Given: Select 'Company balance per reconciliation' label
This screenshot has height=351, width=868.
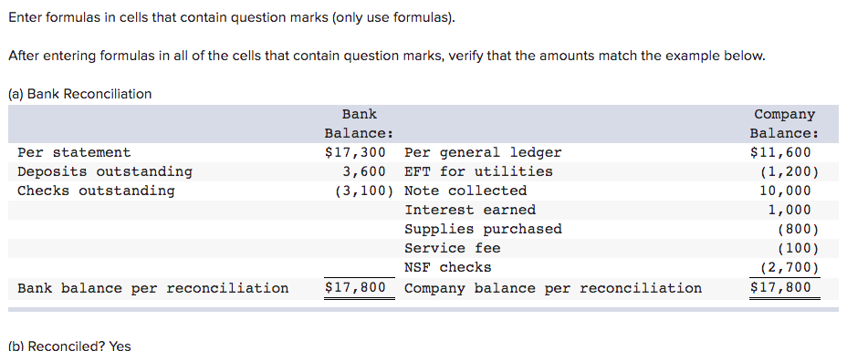Looking at the screenshot, I should [x=553, y=288].
